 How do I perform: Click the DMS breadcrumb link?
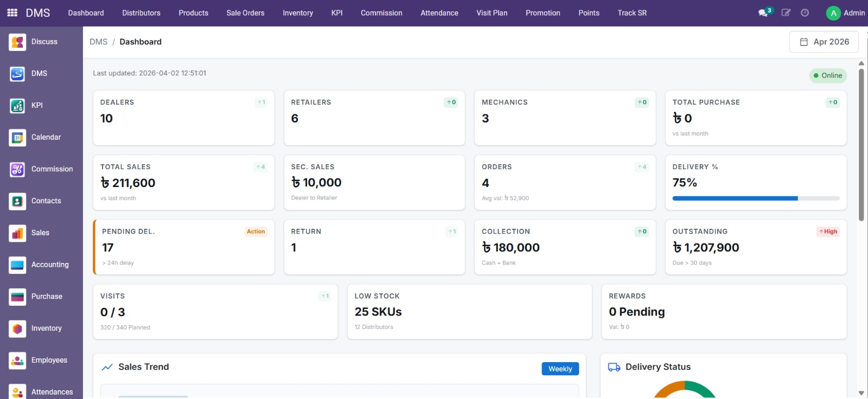98,42
